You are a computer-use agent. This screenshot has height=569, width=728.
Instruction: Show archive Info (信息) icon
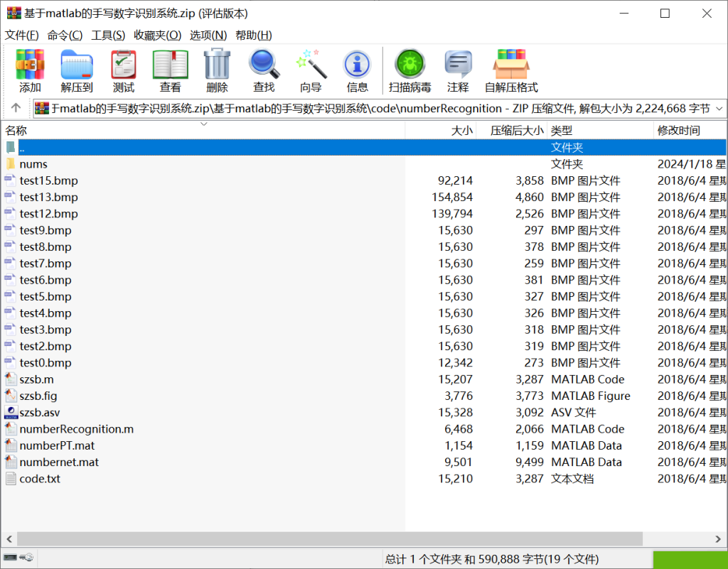coord(357,71)
